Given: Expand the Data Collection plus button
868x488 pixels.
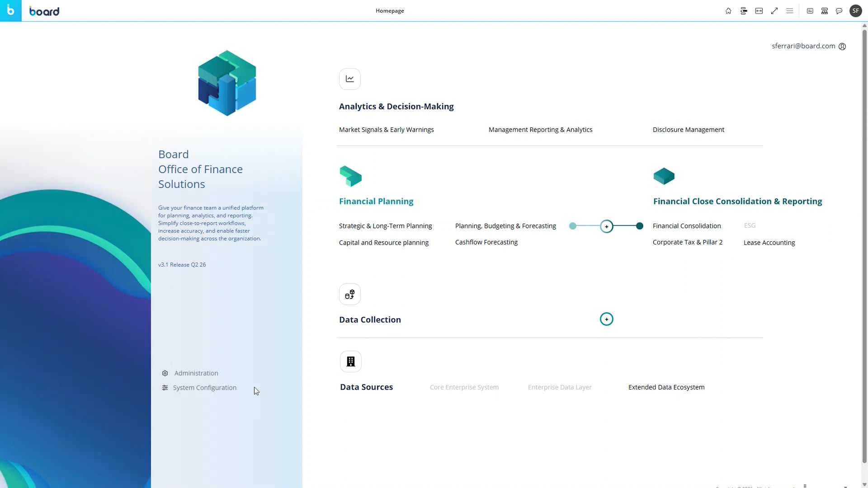Looking at the screenshot, I should click(607, 319).
